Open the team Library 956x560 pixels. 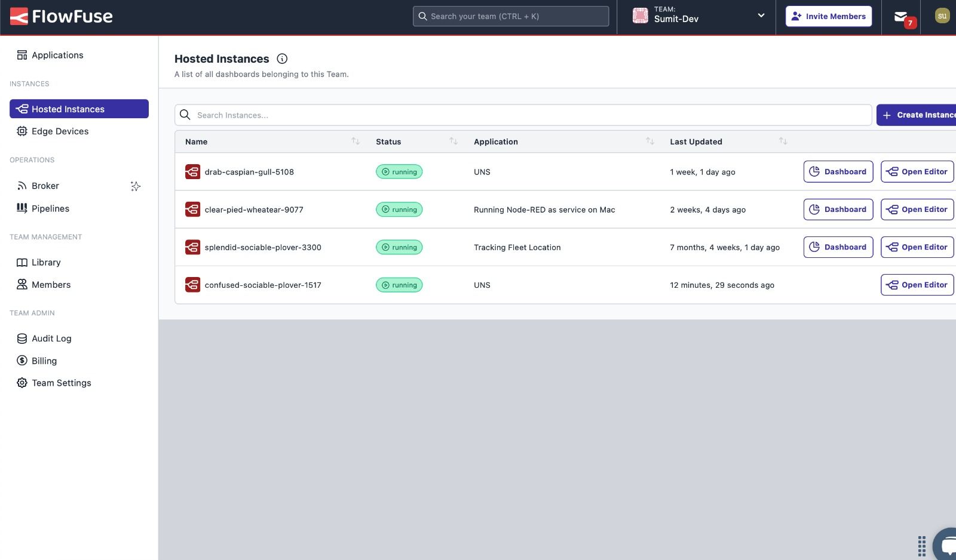tap(46, 262)
